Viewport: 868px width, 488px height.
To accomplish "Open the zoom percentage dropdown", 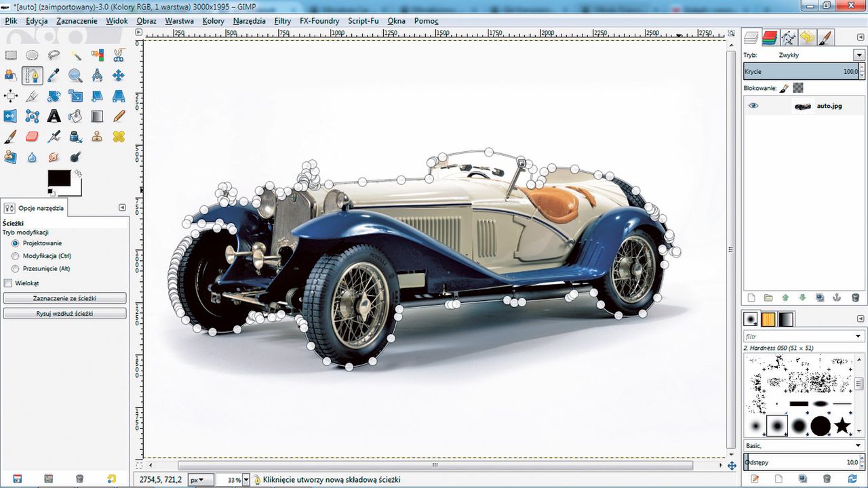I will click(x=245, y=480).
